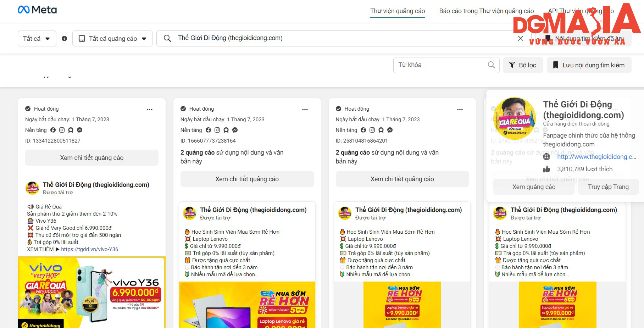Click Instagram platform icon on ad 1334122800511827
The image size is (644, 328).
tap(62, 130)
